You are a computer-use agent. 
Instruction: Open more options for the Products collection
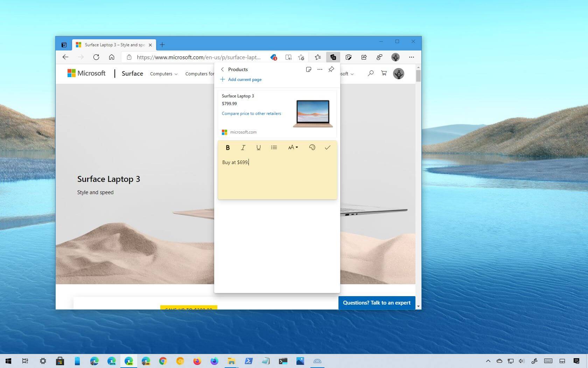tap(320, 69)
